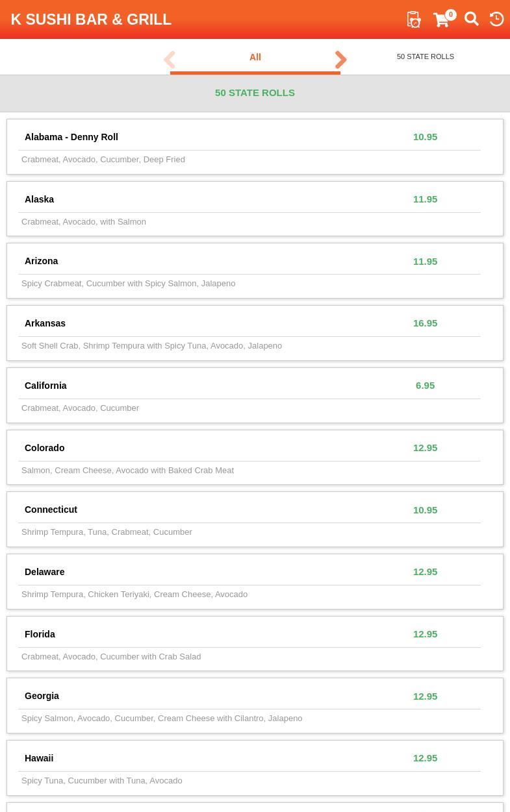Select the Alabama - Denny Roll item
Screen dimensions: 510x812
click(71, 137)
